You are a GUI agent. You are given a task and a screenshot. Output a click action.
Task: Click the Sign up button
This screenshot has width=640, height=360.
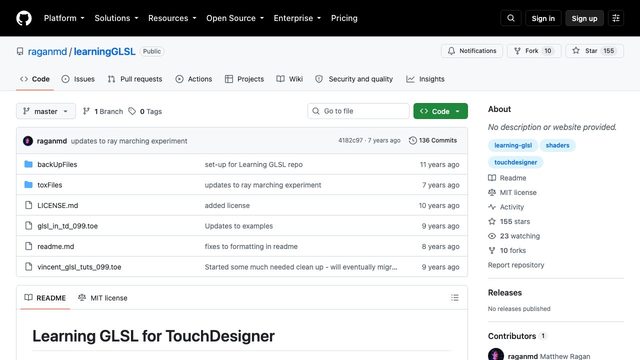pos(584,18)
